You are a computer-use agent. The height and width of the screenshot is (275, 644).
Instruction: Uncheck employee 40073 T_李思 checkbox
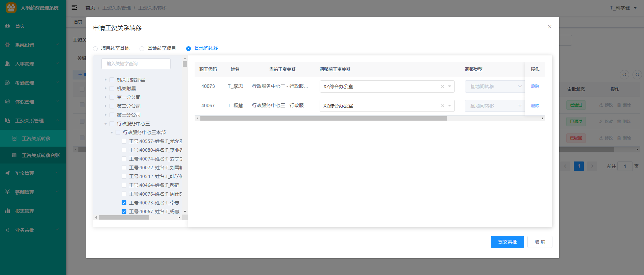coord(124,203)
